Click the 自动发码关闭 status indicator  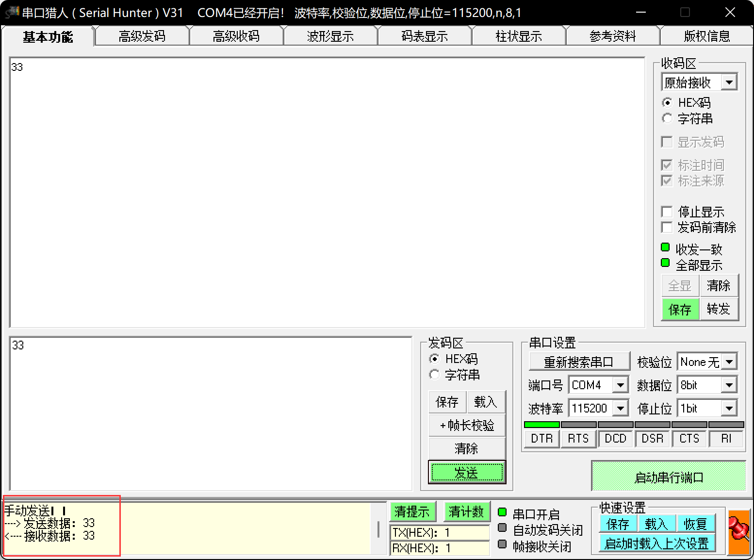502,528
